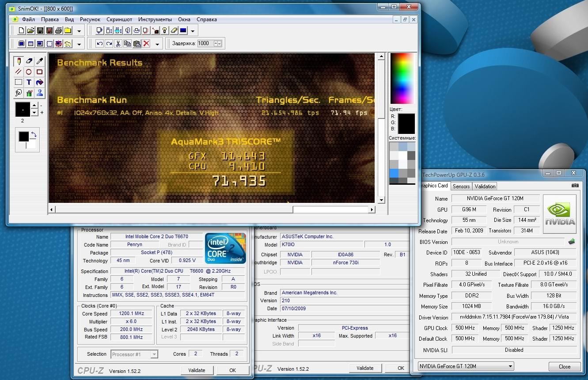
Task: Open the Скриншот menu
Action: [119, 19]
